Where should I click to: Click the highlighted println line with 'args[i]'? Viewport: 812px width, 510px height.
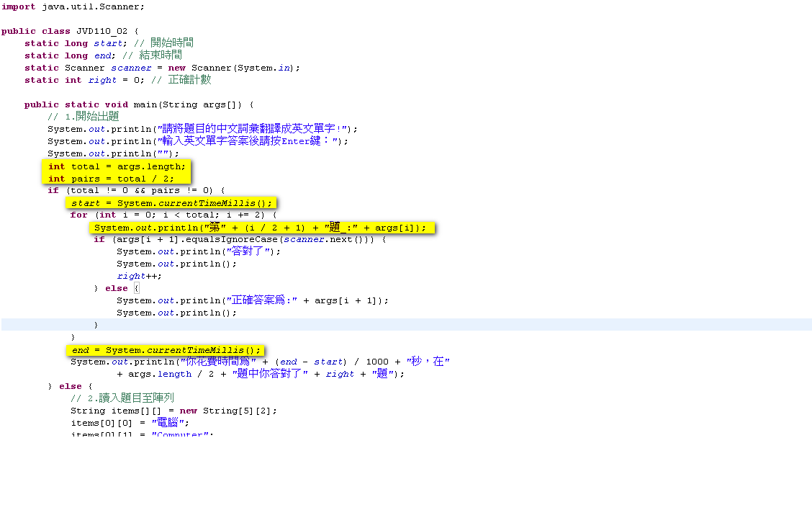point(260,228)
